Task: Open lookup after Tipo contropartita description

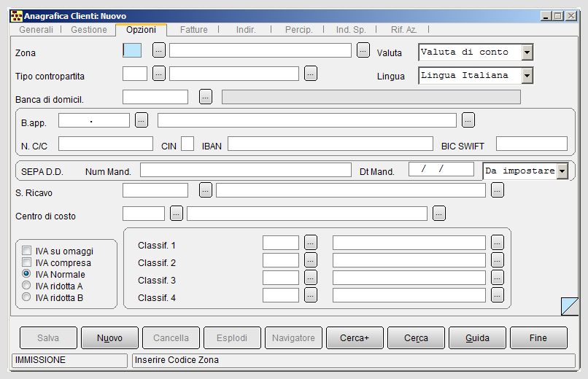Action: click(x=311, y=74)
